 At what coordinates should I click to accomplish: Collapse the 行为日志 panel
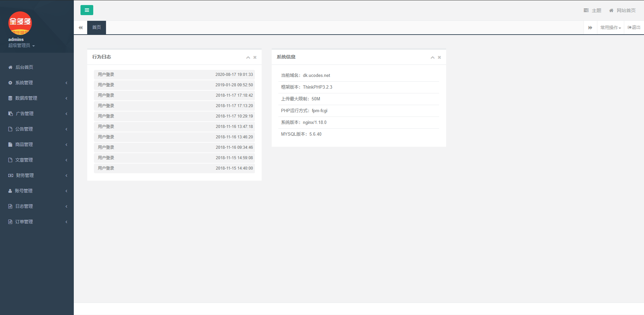click(248, 57)
